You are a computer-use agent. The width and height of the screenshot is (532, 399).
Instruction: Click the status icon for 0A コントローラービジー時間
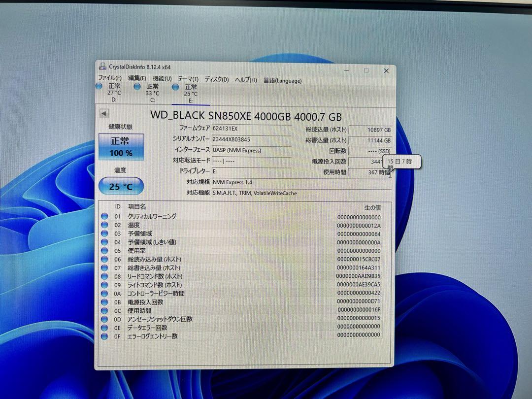click(104, 294)
